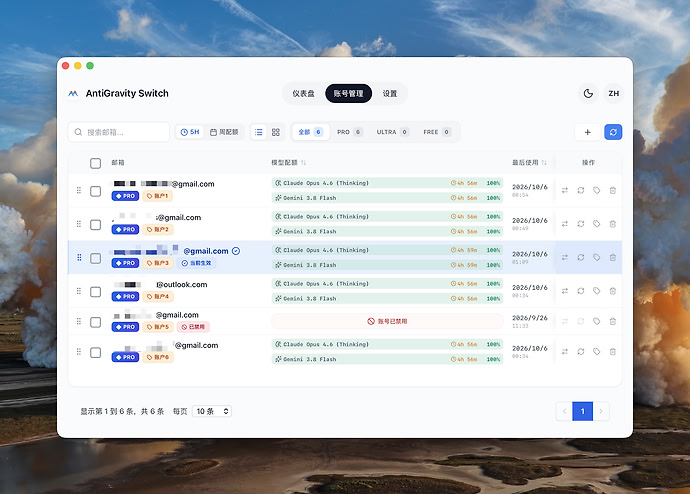The image size is (690, 494).
Task: Open the 设置 settings tab
Action: click(389, 93)
